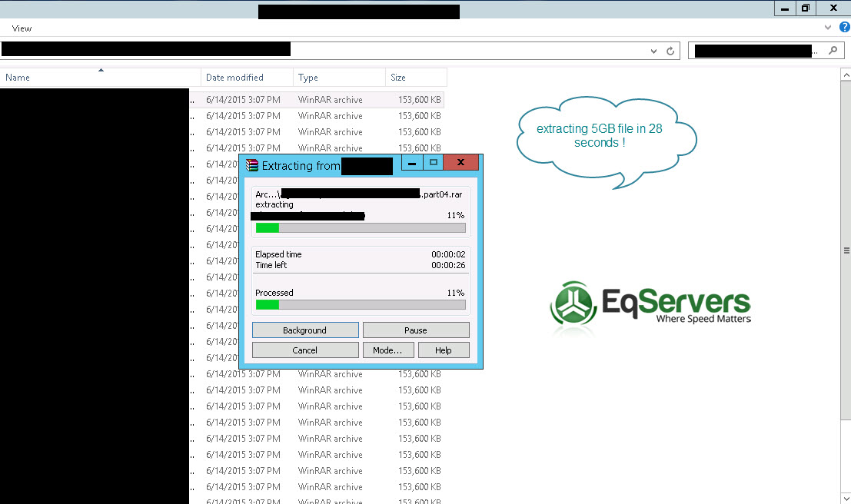Close the Extracting dialog with red X
This screenshot has width=851, height=504.
coord(460,162)
